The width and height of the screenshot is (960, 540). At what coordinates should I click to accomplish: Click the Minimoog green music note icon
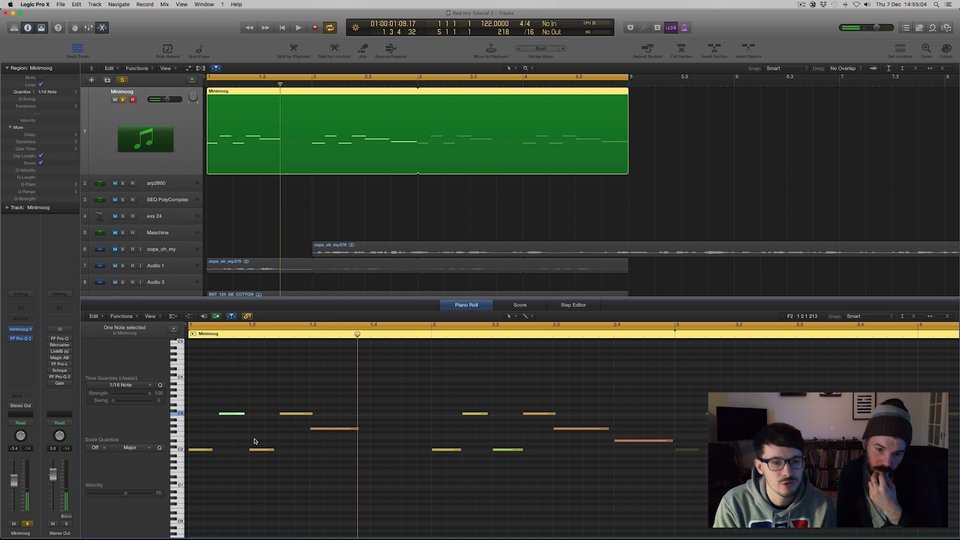(146, 140)
